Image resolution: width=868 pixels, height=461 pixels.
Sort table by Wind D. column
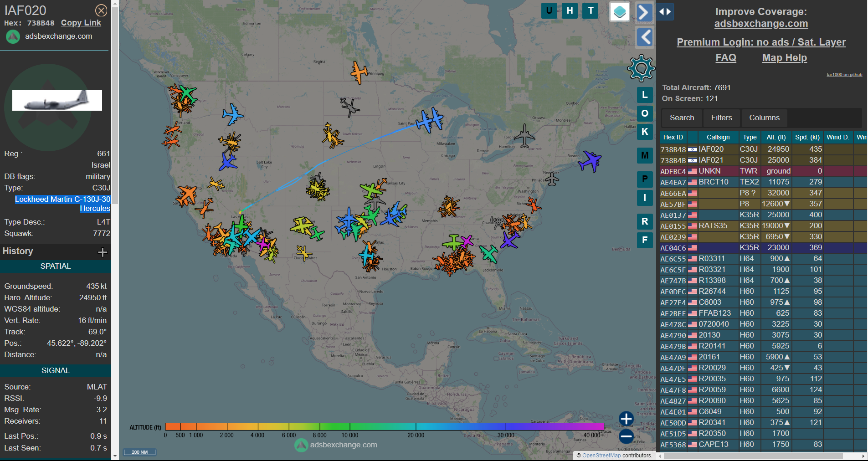837,137
